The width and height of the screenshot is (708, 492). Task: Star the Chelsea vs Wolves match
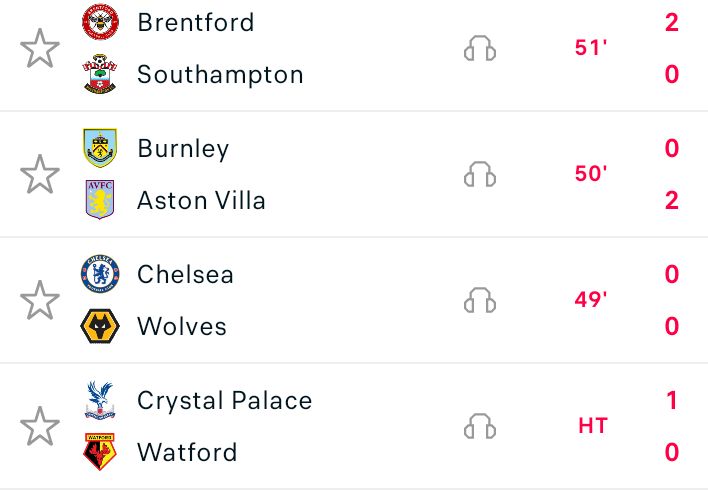tap(40, 300)
